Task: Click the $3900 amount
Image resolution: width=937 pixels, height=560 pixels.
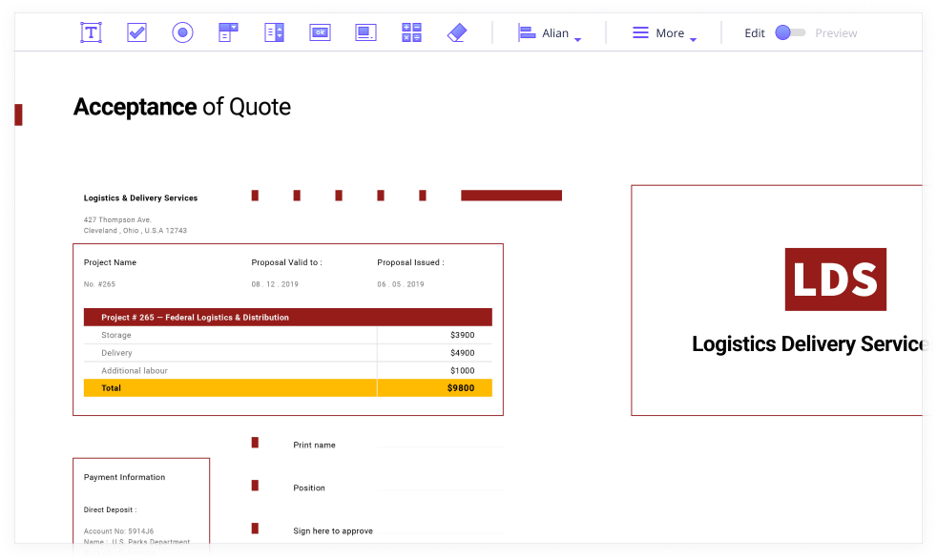Action: [463, 335]
